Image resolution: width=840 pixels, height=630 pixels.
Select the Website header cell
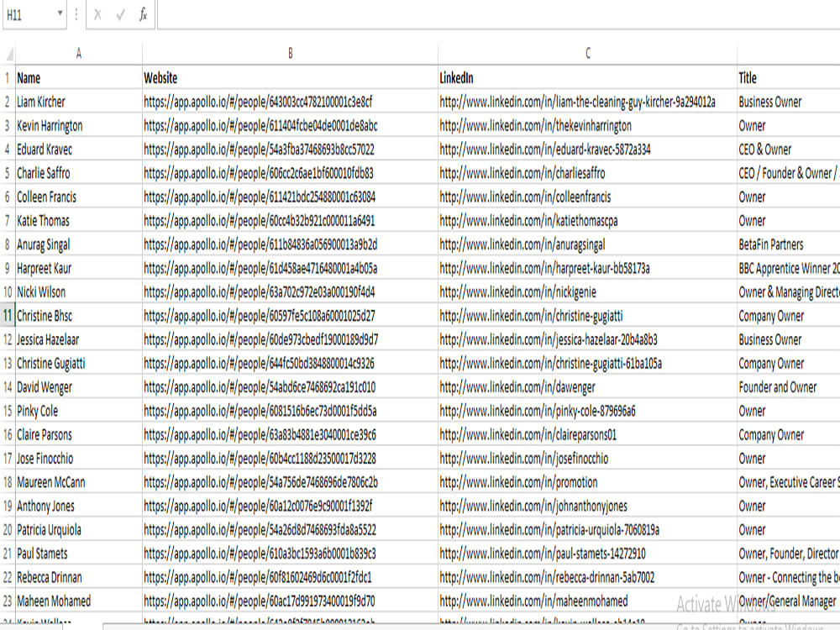[291, 77]
